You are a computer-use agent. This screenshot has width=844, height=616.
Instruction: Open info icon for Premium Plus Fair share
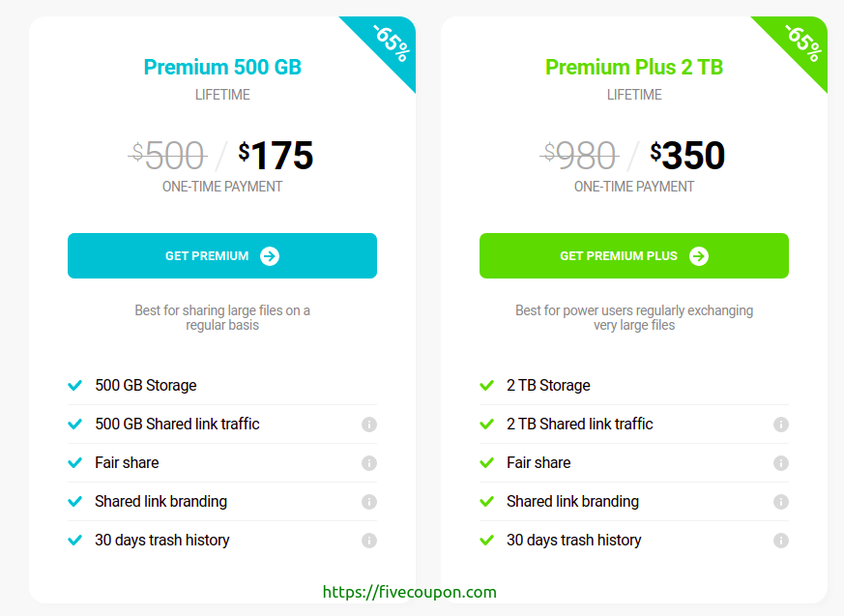[x=781, y=463]
